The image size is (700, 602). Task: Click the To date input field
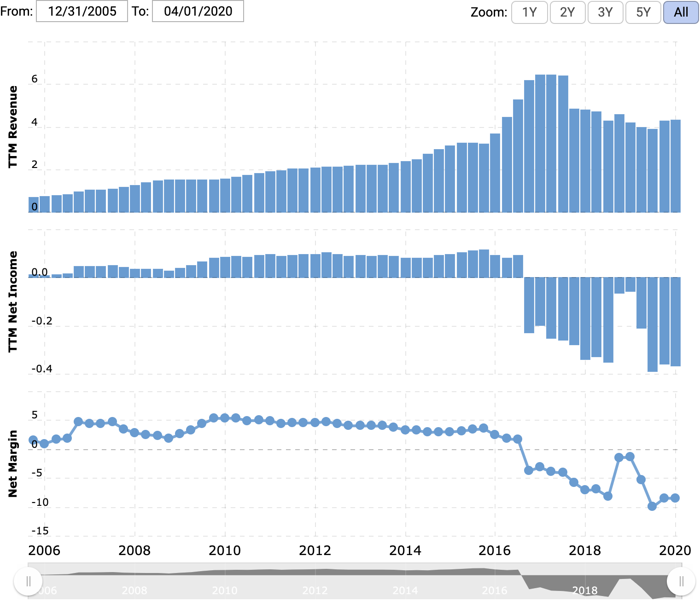point(198,11)
